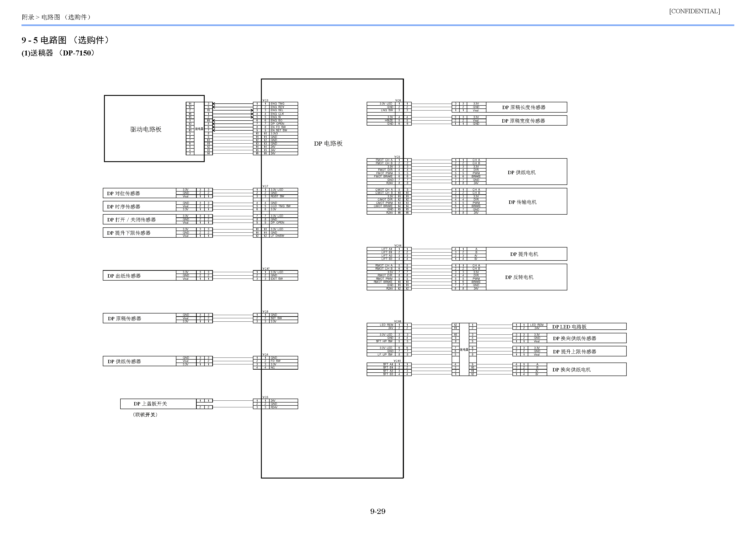Click the 'YC11' connector label

398,245
